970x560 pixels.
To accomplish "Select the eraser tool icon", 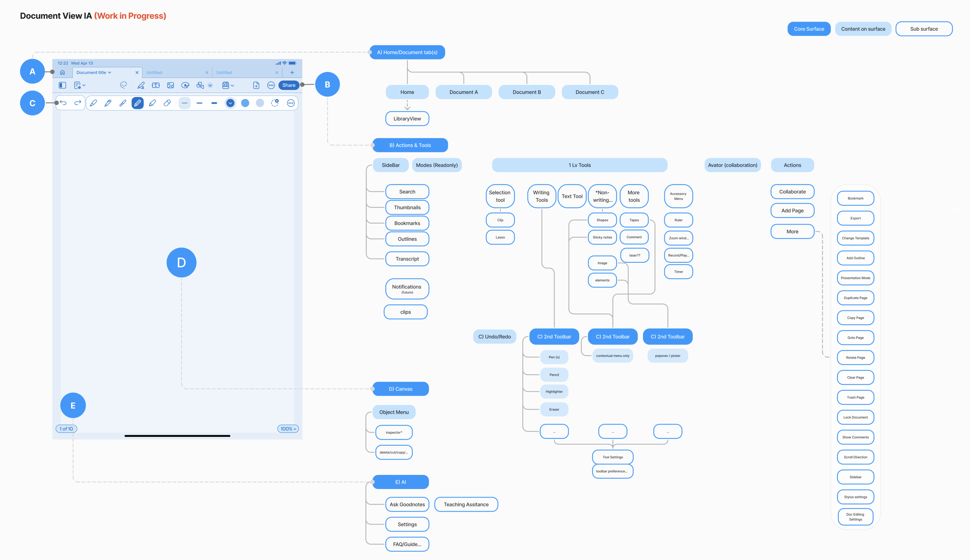I will coord(167,103).
